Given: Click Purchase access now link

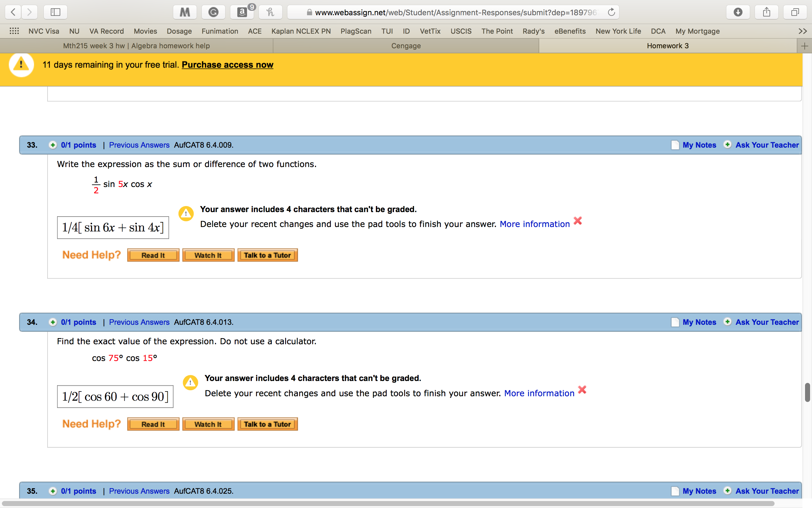Looking at the screenshot, I should point(227,65).
